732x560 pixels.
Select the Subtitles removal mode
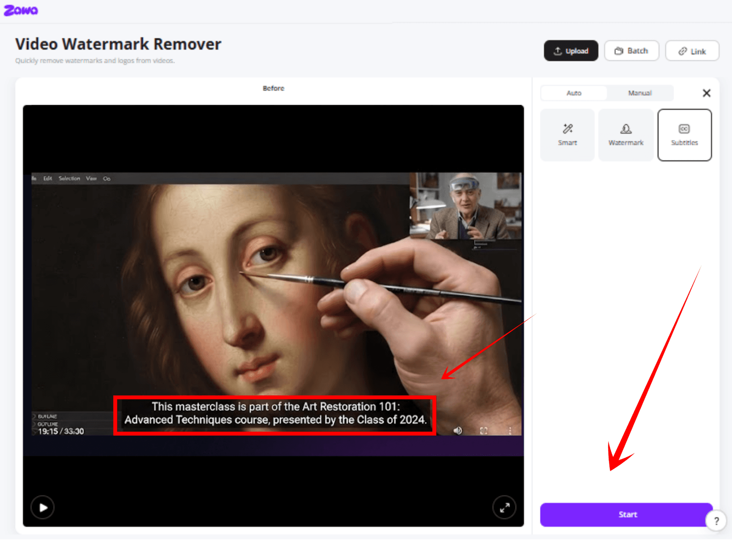[x=684, y=135]
